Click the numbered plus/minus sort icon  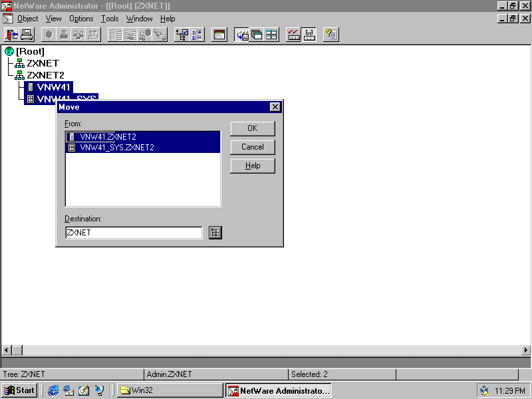coord(197,35)
